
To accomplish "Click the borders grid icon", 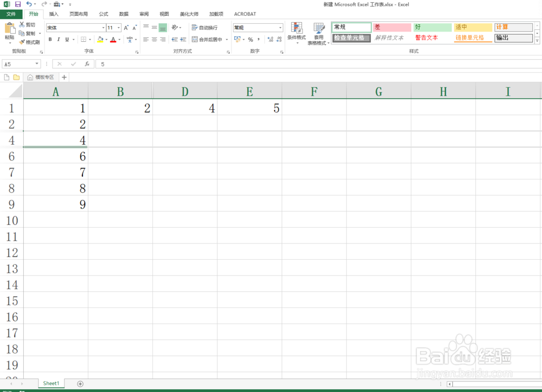I will (x=83, y=40).
